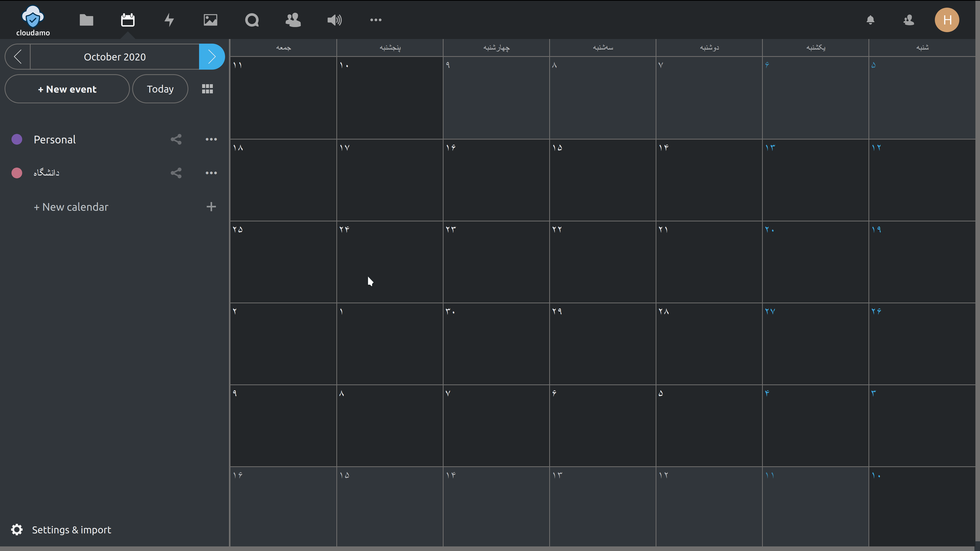Viewport: 980px width, 551px height.
Task: Share the دانشگاه calendar
Action: pos(176,173)
